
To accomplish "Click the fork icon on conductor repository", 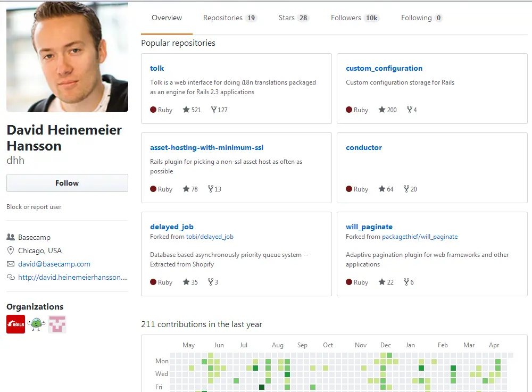I will pyautogui.click(x=406, y=189).
